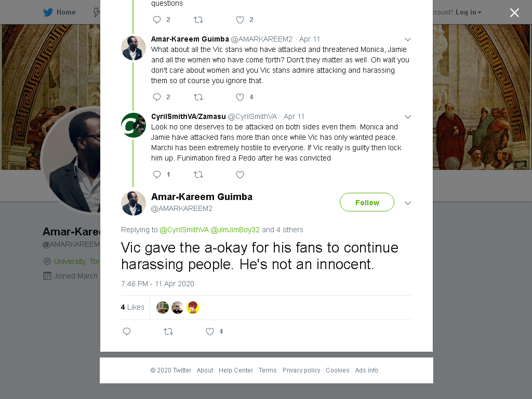Screen dimensions: 532x399
Task: Open dropdown chevron on Amar-Kareem's Apr 11 tweet
Action: (408, 39)
